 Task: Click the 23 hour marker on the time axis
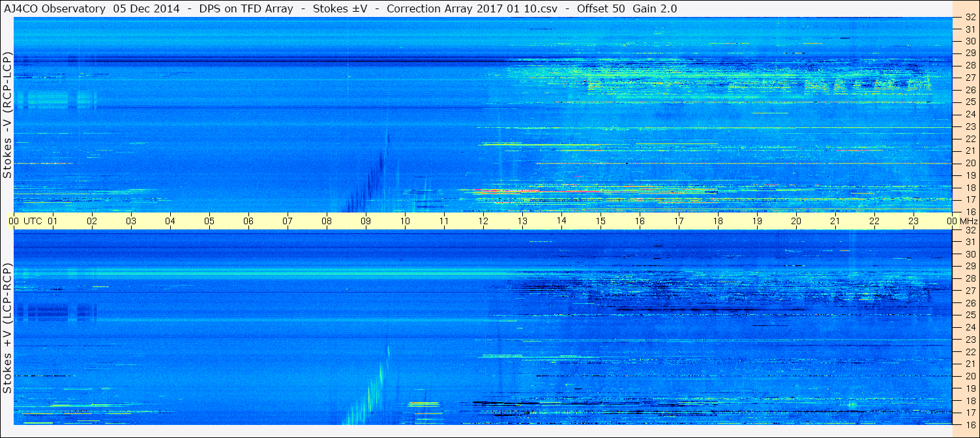coord(913,221)
